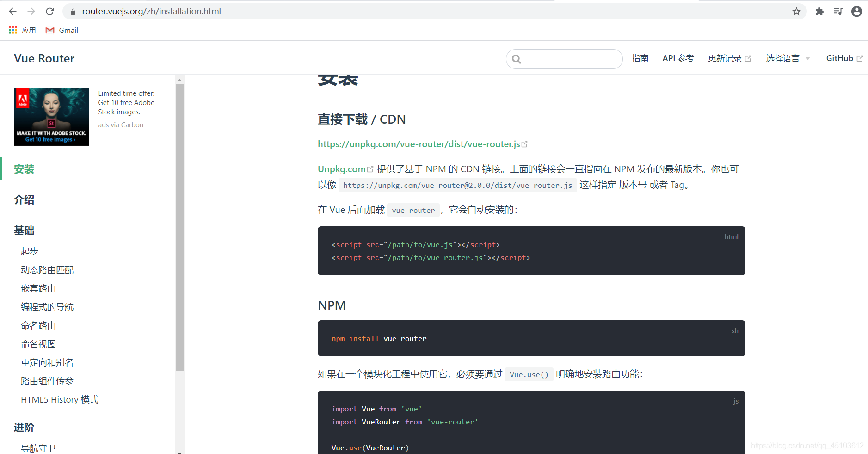This screenshot has width=868, height=454.
Task: Click the script src vue.js code line
Action: coord(416,244)
